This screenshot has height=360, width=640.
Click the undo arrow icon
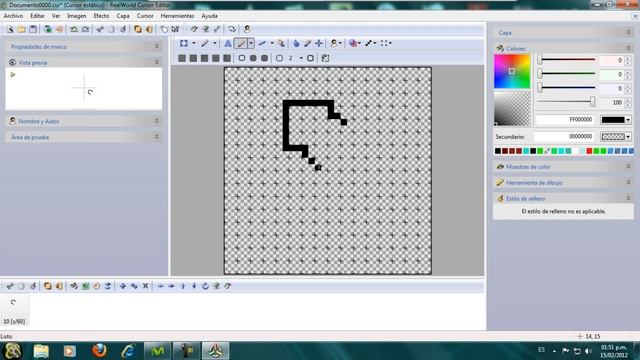(x=74, y=29)
